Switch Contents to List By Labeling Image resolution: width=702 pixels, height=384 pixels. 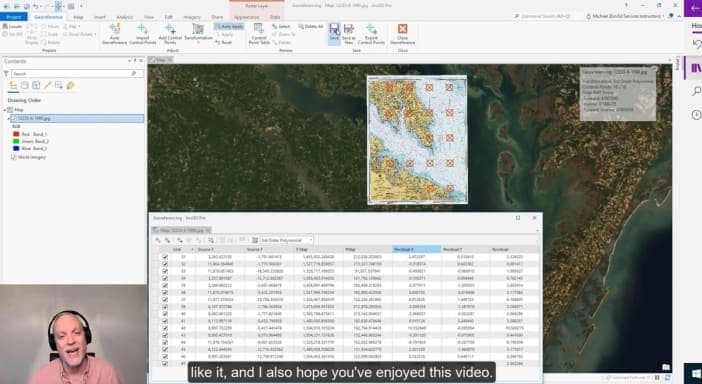click(x=70, y=85)
